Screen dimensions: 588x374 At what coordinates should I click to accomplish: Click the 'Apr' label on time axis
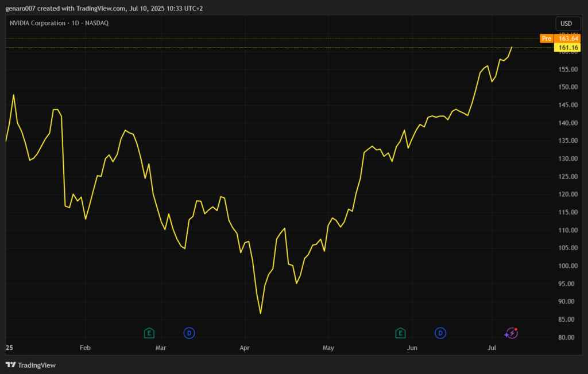click(245, 348)
